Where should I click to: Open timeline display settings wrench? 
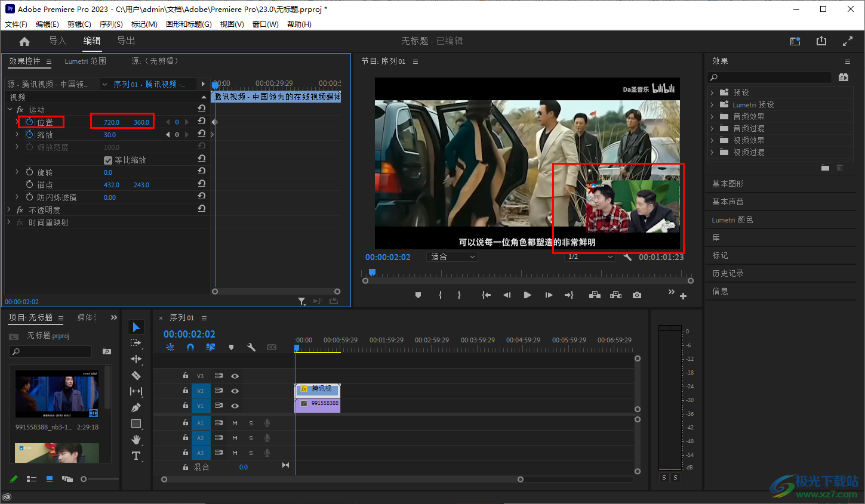pos(251,347)
